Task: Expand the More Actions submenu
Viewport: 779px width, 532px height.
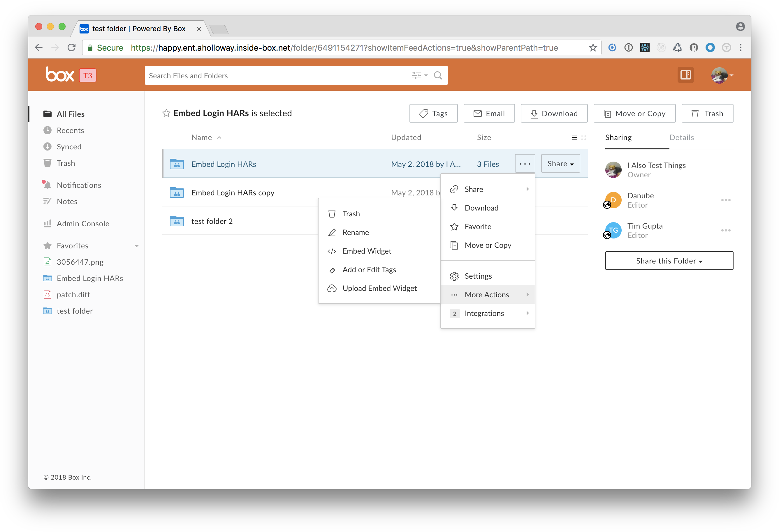Action: tap(487, 294)
